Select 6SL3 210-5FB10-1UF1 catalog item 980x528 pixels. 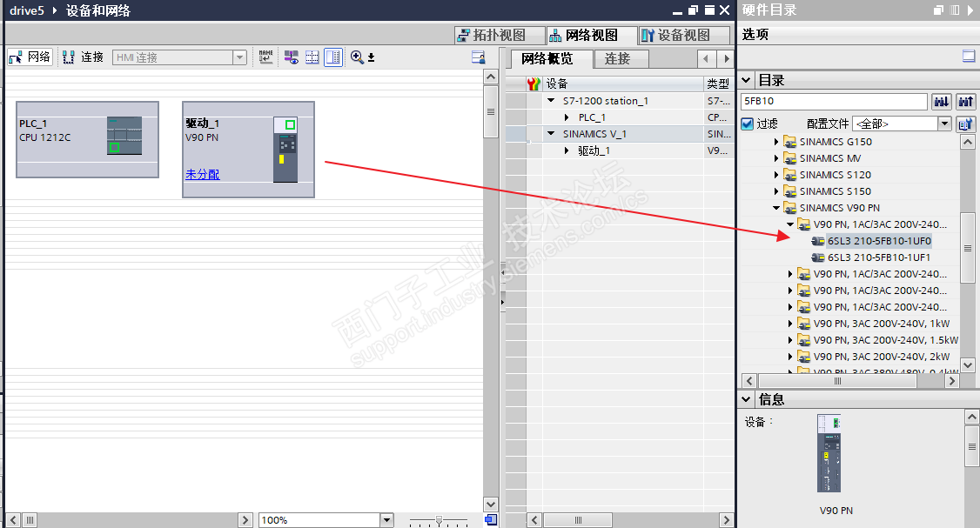pos(879,257)
